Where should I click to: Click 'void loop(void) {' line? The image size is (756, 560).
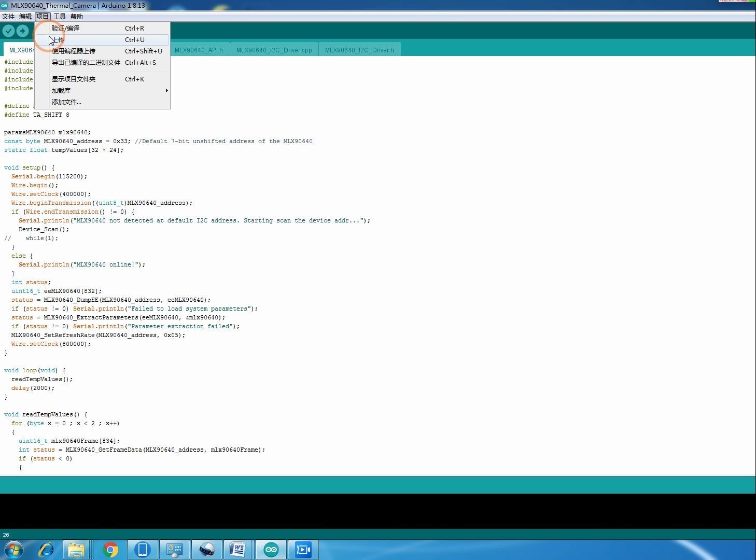click(x=35, y=370)
